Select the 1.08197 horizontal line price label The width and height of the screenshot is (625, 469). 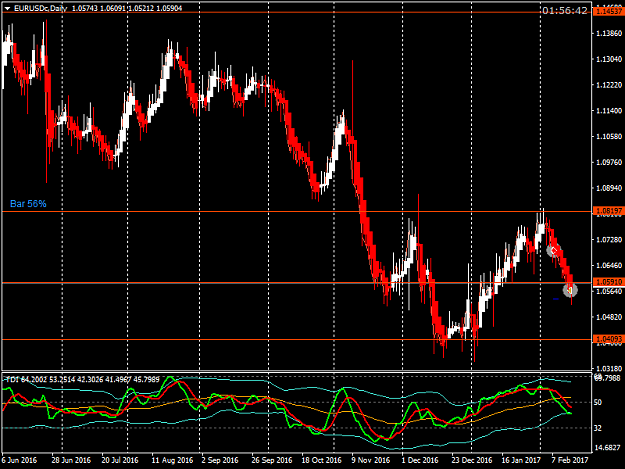pyautogui.click(x=609, y=211)
